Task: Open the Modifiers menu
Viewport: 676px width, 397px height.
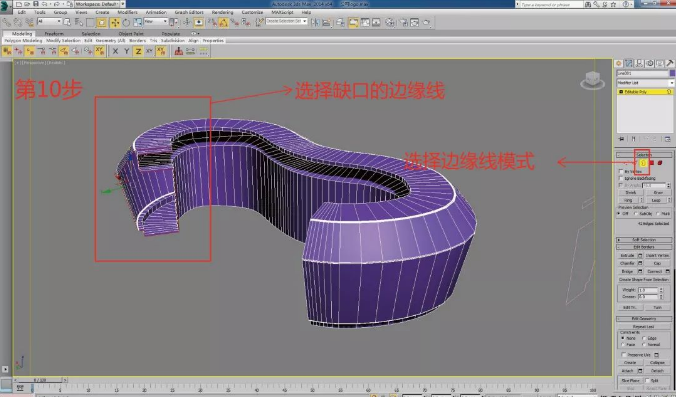Action: coord(127,13)
